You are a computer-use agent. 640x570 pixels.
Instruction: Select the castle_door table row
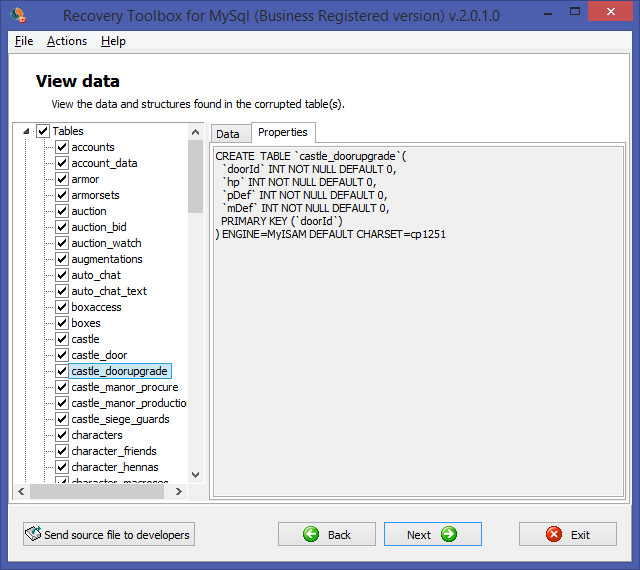(99, 355)
